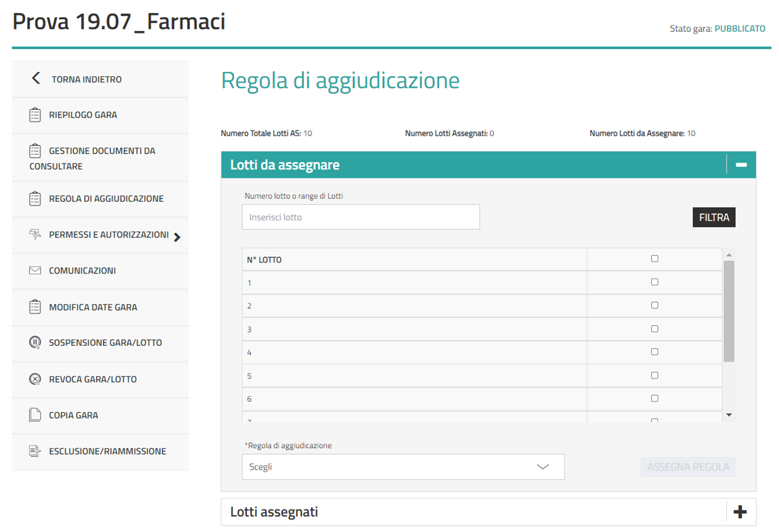
Task: Click the envelope icon for Comunicazioni
Action: tap(35, 270)
